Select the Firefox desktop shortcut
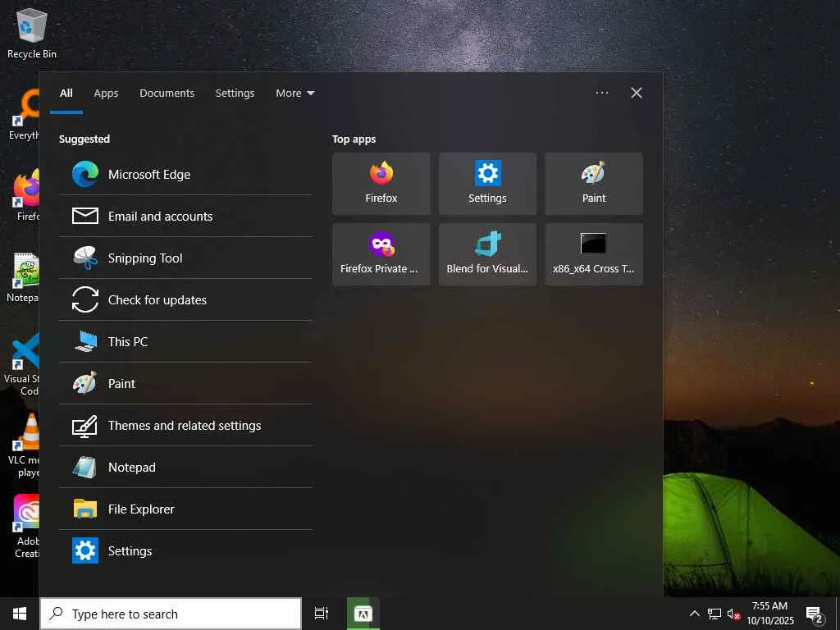The image size is (840, 630). (x=25, y=195)
